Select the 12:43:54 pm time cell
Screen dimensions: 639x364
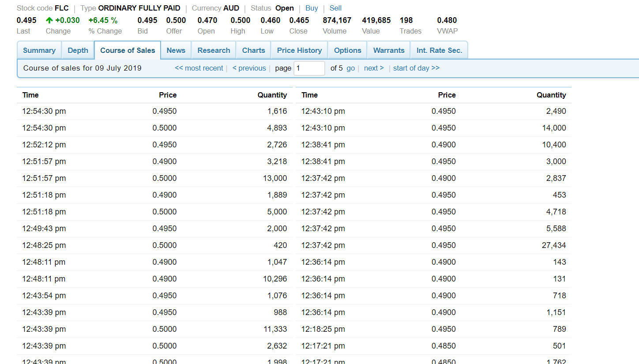point(44,296)
